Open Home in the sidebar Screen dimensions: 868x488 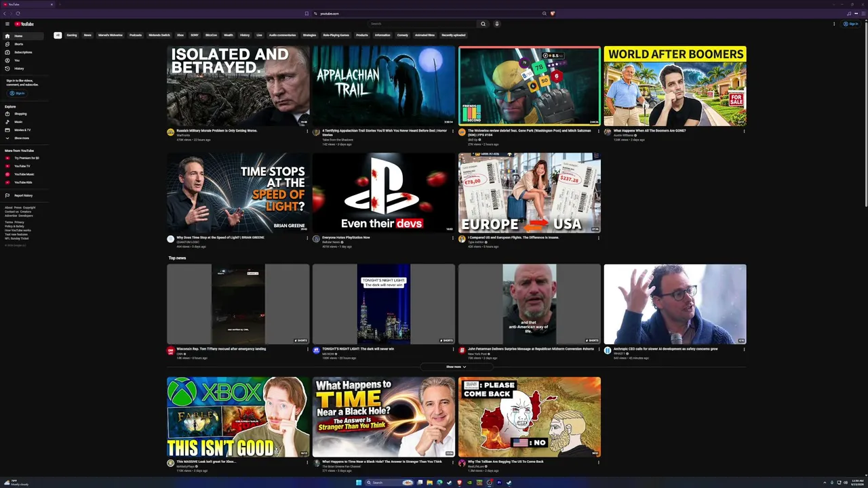tap(22, 36)
